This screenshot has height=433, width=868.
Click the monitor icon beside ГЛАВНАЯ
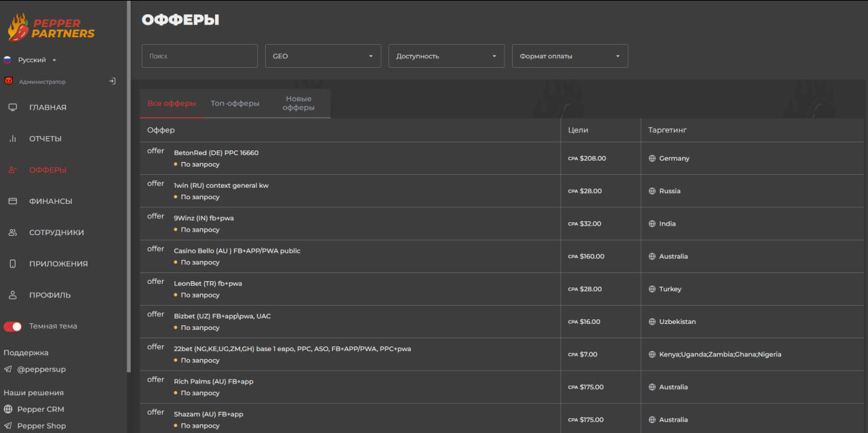click(12, 107)
